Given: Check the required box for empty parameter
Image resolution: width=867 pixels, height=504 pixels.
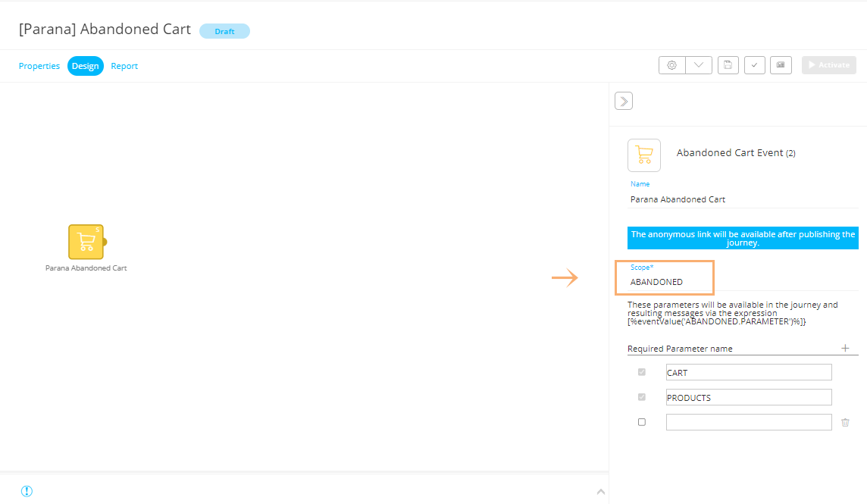Looking at the screenshot, I should click(642, 422).
